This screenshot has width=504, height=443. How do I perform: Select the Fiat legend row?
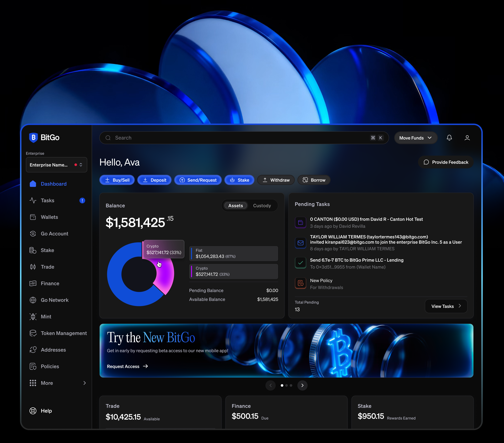pos(233,253)
